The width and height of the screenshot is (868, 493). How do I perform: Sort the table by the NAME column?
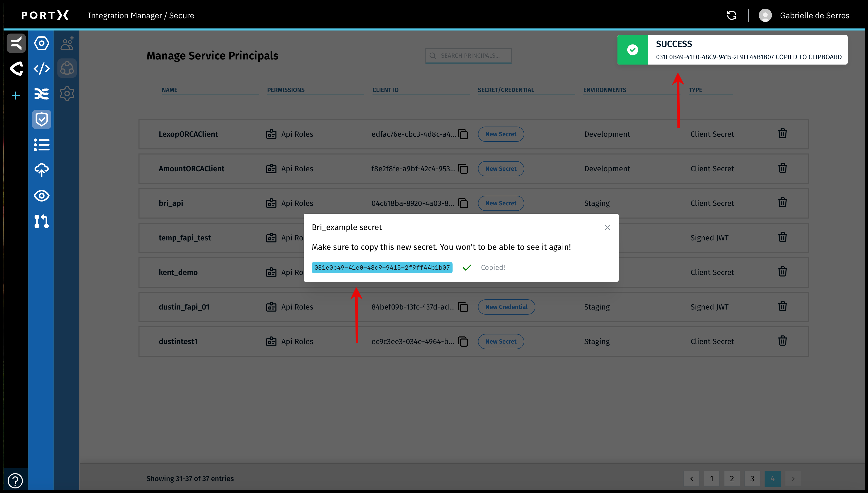(169, 90)
